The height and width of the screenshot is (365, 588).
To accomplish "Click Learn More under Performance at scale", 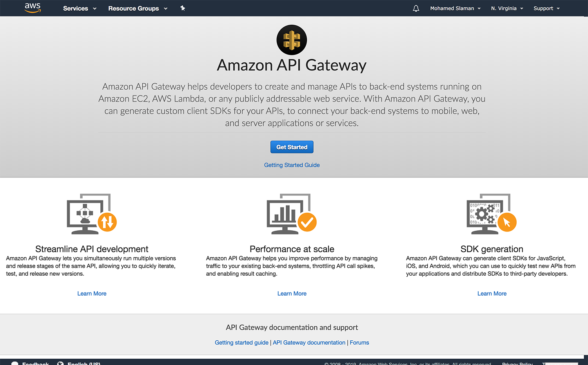I will pyautogui.click(x=292, y=293).
